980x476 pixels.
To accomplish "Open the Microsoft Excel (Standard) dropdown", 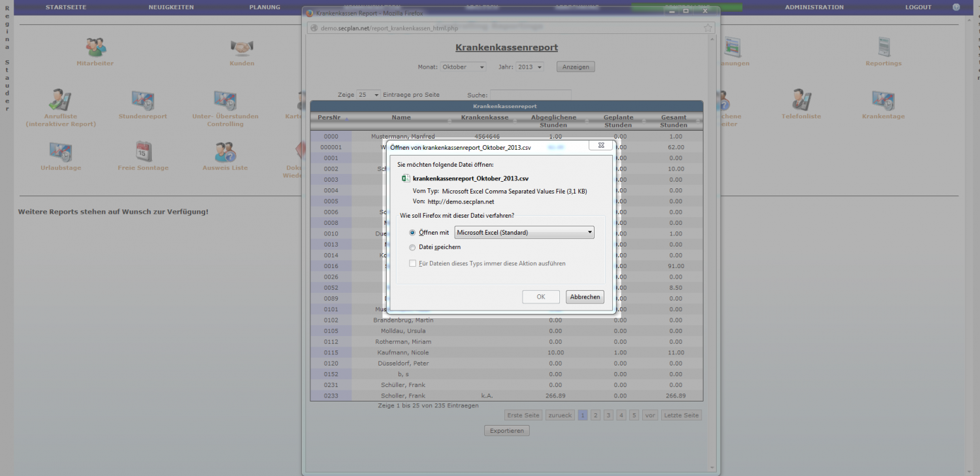I will click(524, 232).
